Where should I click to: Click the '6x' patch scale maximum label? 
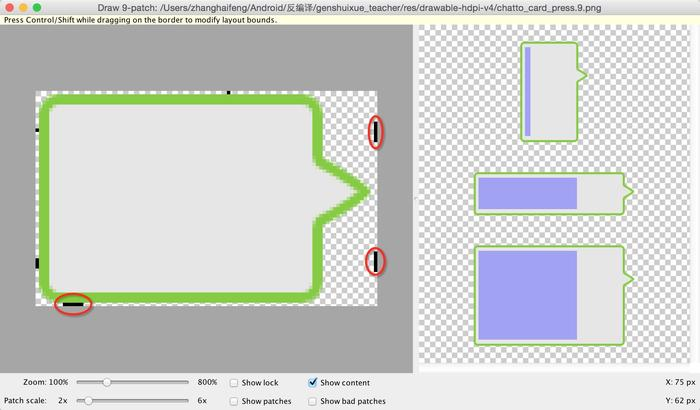pyautogui.click(x=202, y=401)
